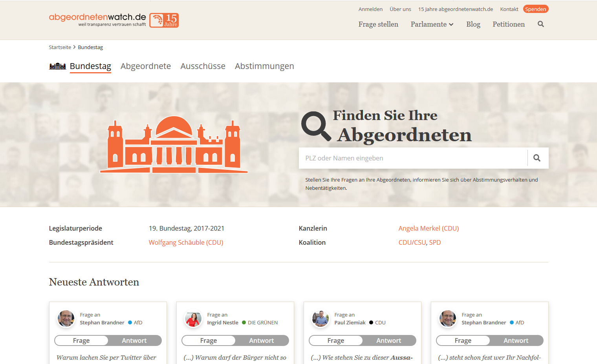Open question 'Warum lachen Sie per Twitter über'
Viewport: 597px width, 364px height.
pos(106,357)
